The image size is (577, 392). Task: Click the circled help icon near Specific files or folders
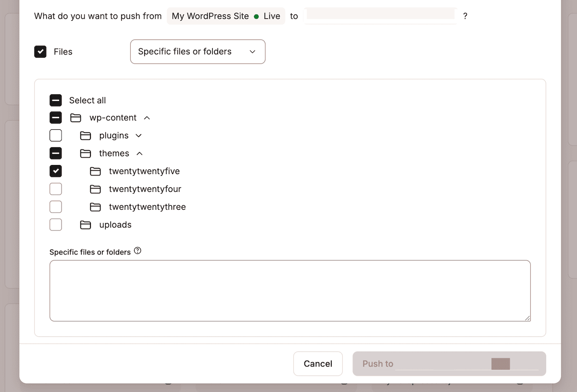pos(138,250)
